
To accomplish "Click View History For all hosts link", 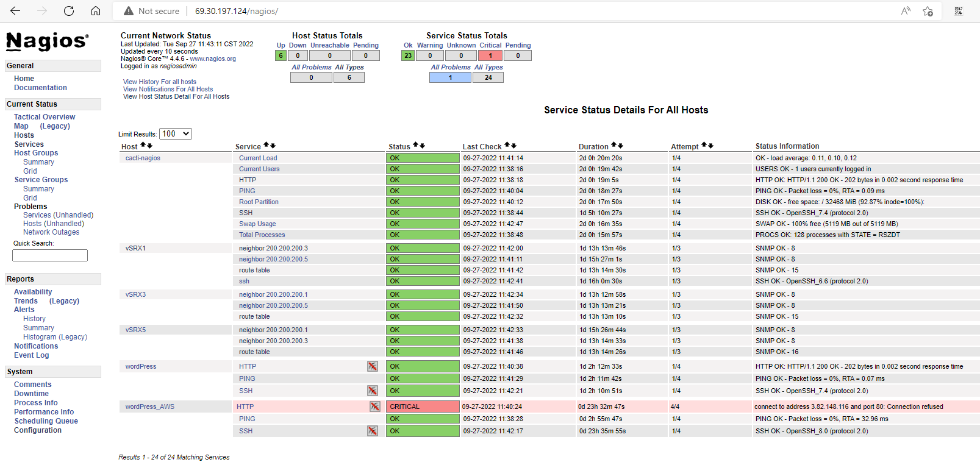I will click(x=160, y=82).
